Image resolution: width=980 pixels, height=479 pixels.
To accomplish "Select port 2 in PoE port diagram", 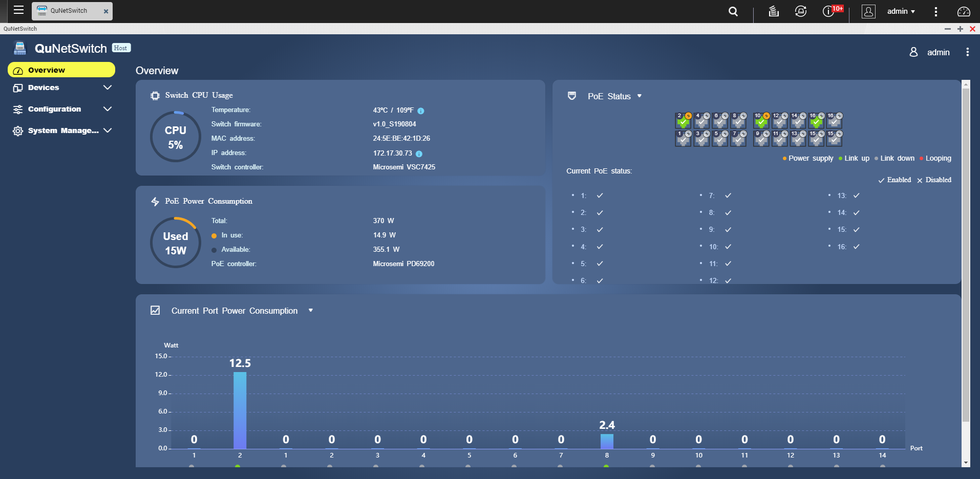I will pyautogui.click(x=683, y=121).
